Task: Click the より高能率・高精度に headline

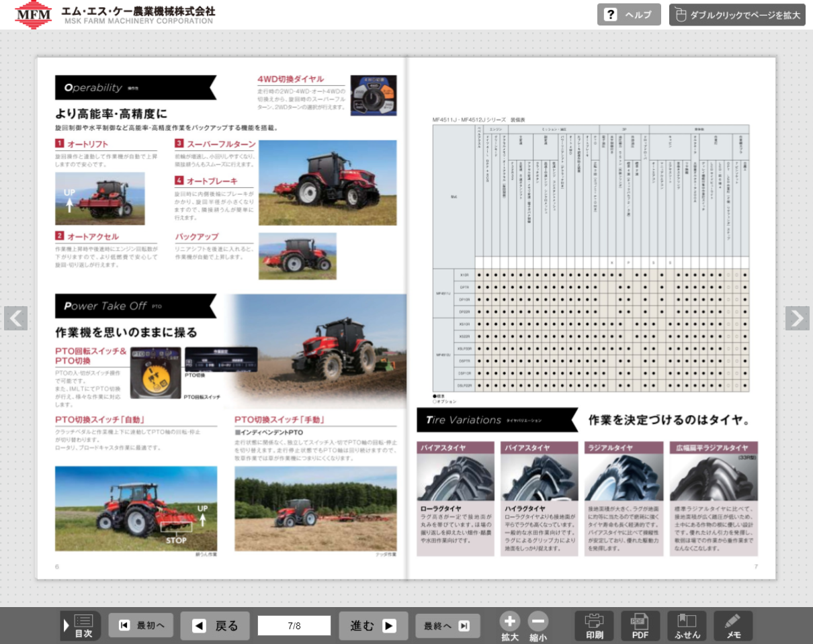Action: 111,113
